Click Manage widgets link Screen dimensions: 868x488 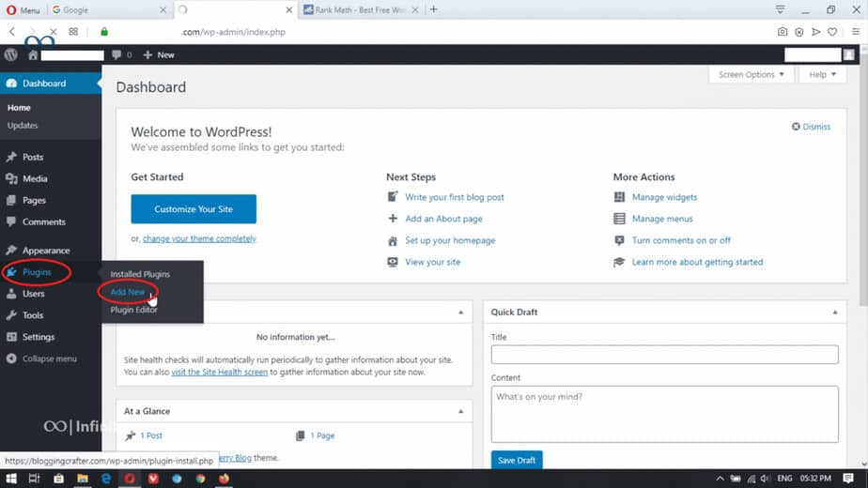(664, 197)
